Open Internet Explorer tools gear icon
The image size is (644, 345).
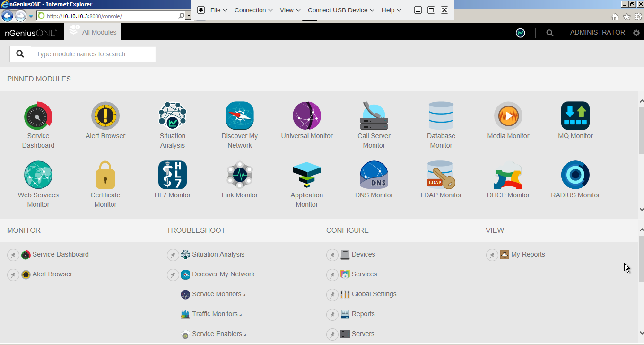pyautogui.click(x=638, y=17)
